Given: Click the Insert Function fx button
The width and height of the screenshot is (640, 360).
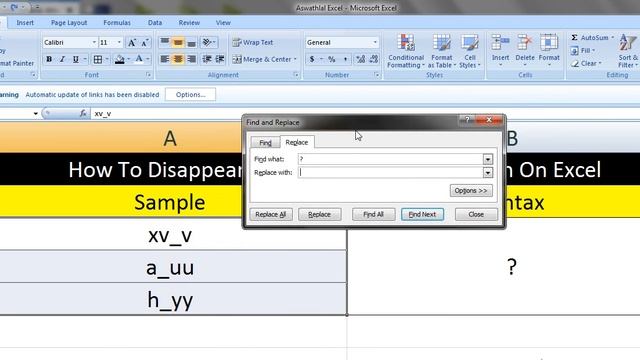Looking at the screenshot, I should [83, 113].
